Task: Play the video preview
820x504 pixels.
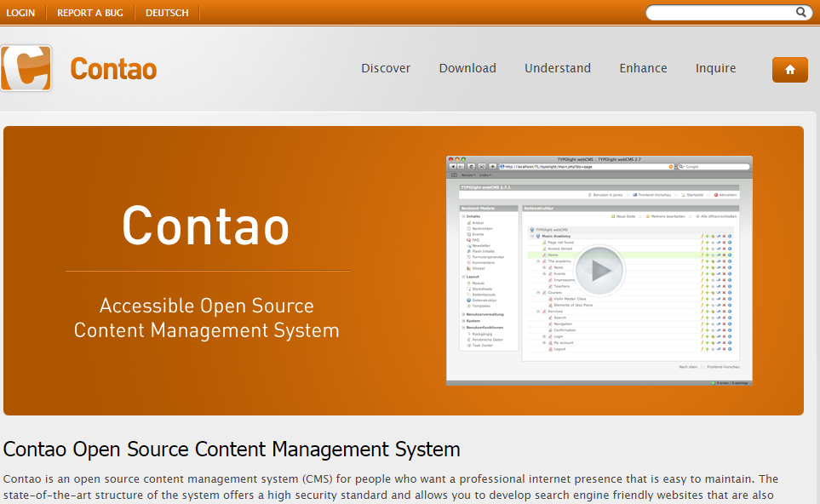Action: pyautogui.click(x=599, y=271)
